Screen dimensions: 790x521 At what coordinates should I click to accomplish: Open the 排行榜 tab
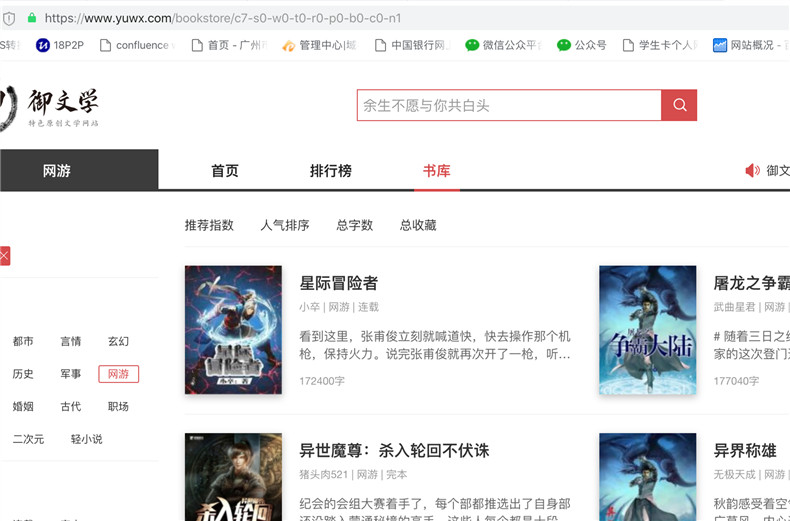(331, 171)
